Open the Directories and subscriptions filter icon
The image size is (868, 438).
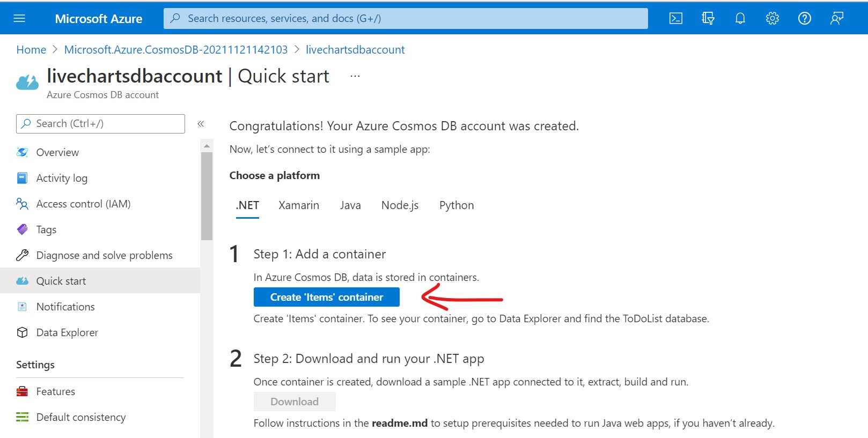click(708, 18)
